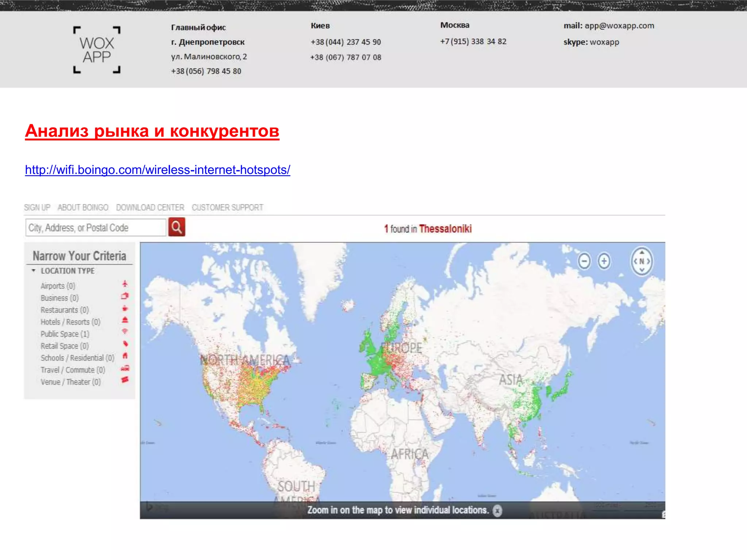Click the Анализ рынка и конкурентов heading
The image size is (747, 560).
(x=152, y=131)
